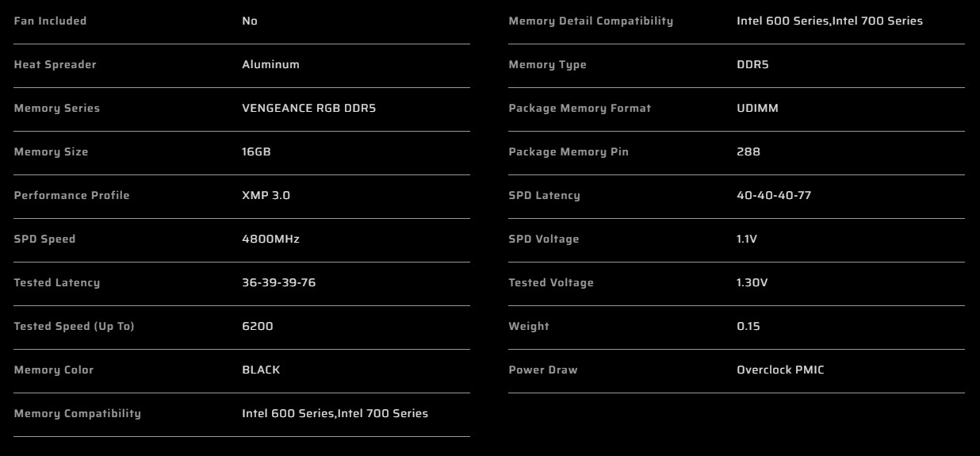This screenshot has height=456, width=980.
Task: Click the XMP 3.0 performance profile value
Action: tap(266, 195)
